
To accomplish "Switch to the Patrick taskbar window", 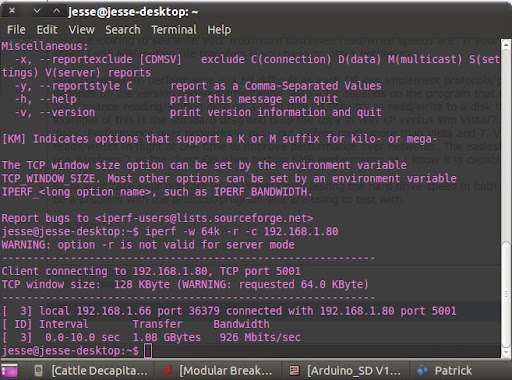I will [x=445, y=370].
